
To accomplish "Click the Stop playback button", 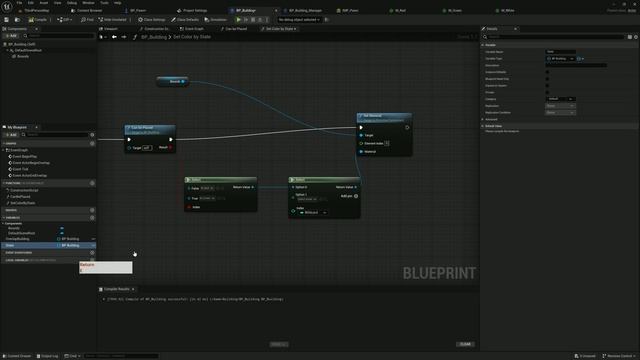I will tap(253, 20).
